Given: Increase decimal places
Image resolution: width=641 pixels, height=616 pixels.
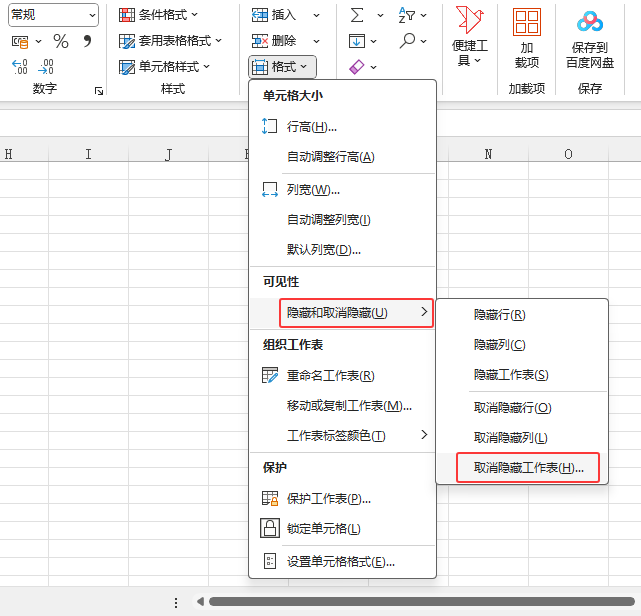Looking at the screenshot, I should tap(20, 67).
